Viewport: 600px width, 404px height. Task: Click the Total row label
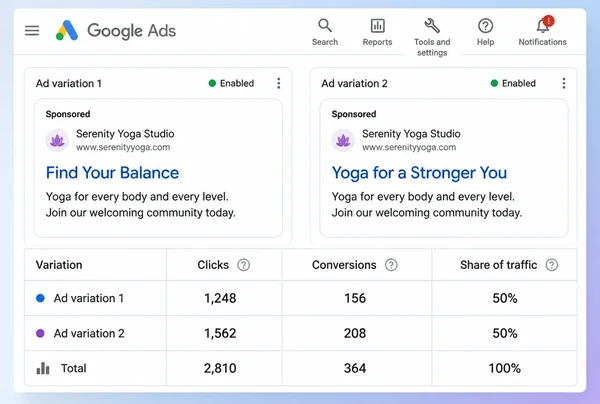click(73, 368)
